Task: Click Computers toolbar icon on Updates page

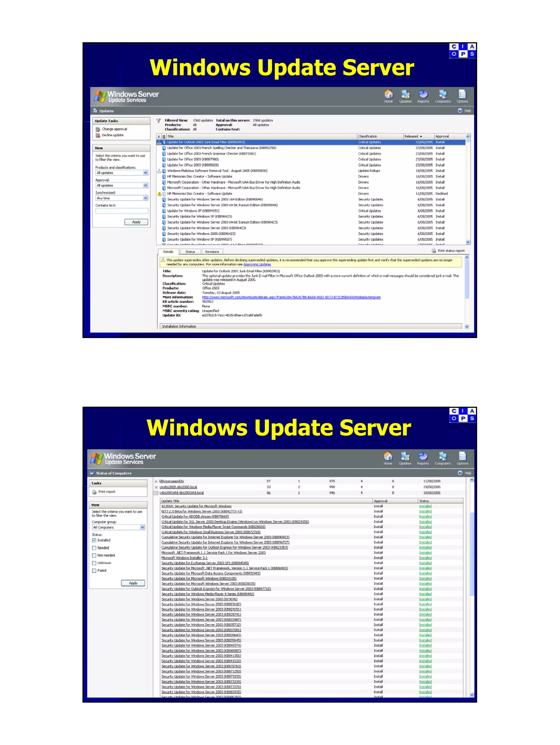Action: (442, 94)
